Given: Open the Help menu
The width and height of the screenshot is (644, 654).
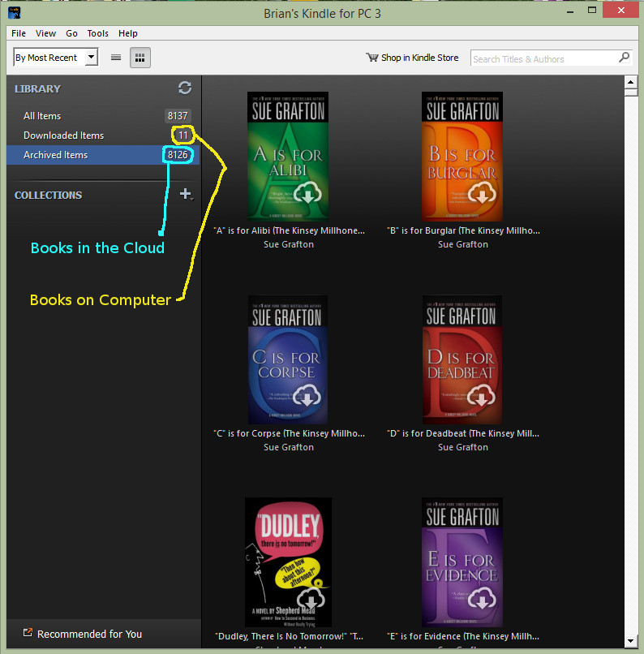Looking at the screenshot, I should click(x=127, y=33).
